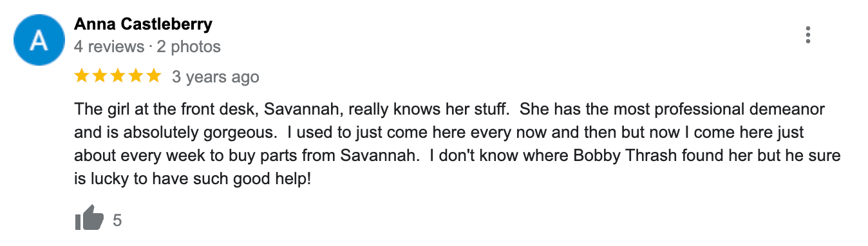This screenshot has height=246, width=868.
Task: Click the like count number 5
Action: click(117, 220)
